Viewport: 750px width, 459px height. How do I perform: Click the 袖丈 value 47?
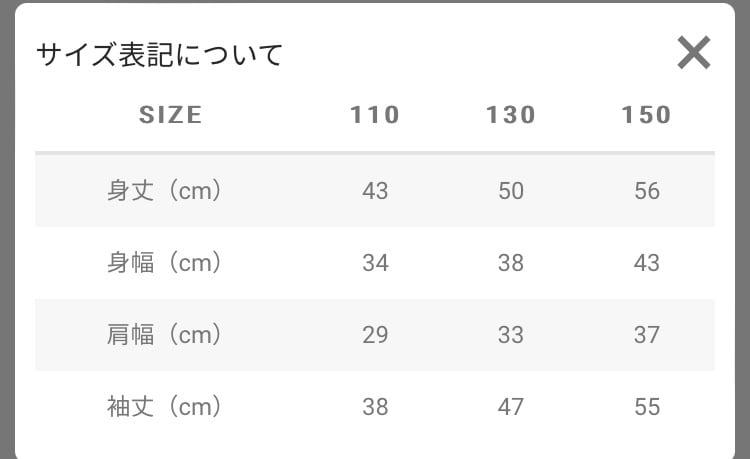coord(511,406)
